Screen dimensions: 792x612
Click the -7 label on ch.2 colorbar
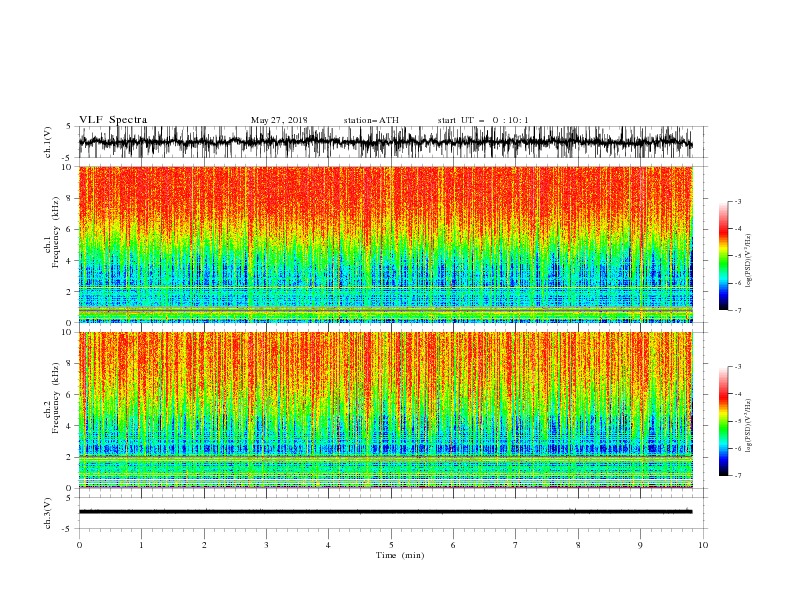click(x=738, y=475)
